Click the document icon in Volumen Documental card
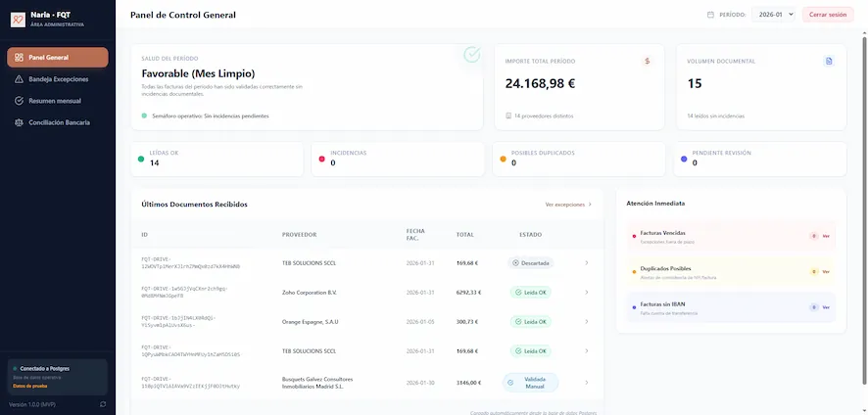Viewport: 868px width, 415px height. 829,61
